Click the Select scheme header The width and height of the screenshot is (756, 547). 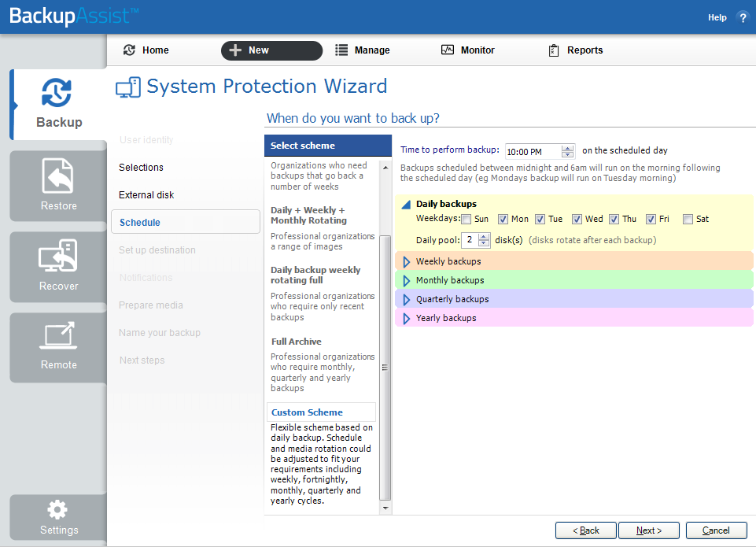[328, 146]
